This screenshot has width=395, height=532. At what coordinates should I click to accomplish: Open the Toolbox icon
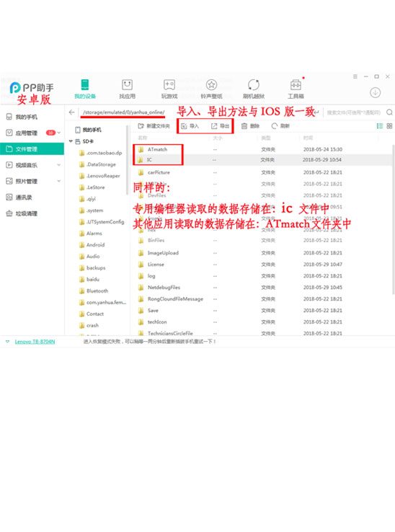pos(296,84)
